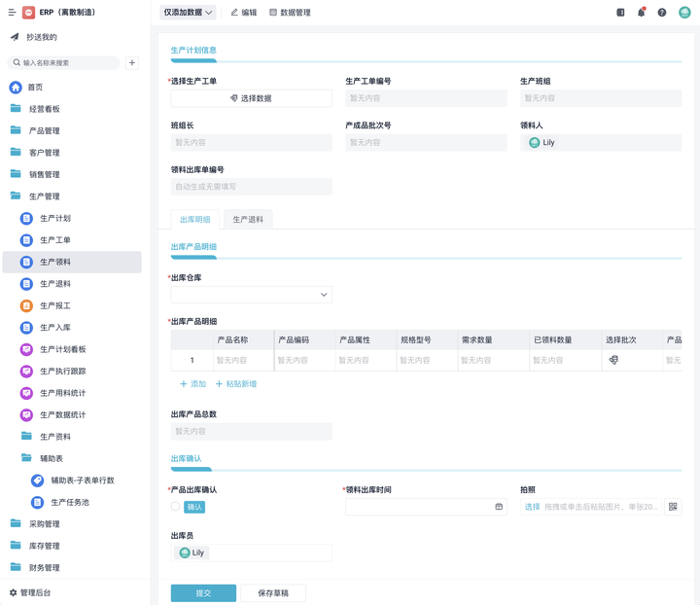The width and height of the screenshot is (700, 605).
Task: Click the sidebar search input field
Action: coord(66,62)
